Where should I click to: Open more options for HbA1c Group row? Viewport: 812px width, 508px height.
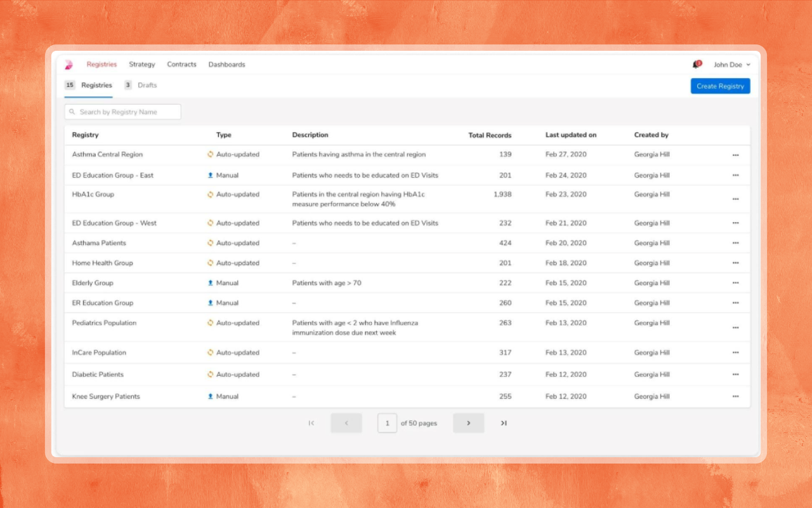(735, 199)
